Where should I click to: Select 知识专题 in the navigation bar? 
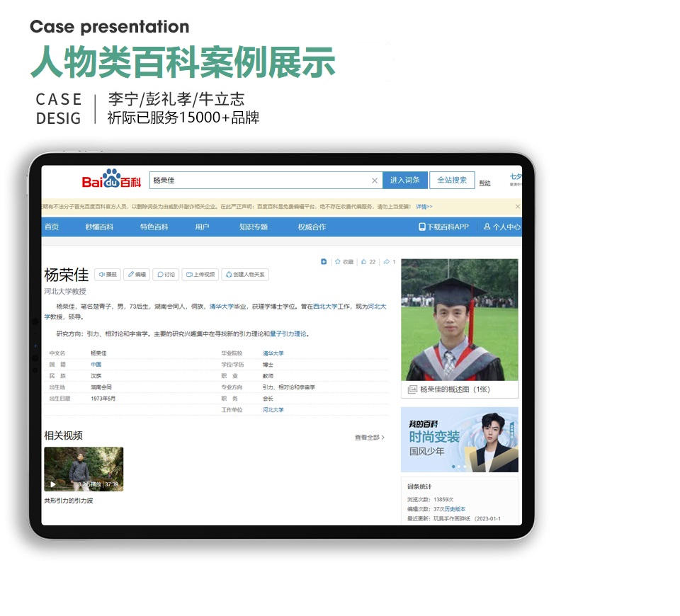click(254, 227)
